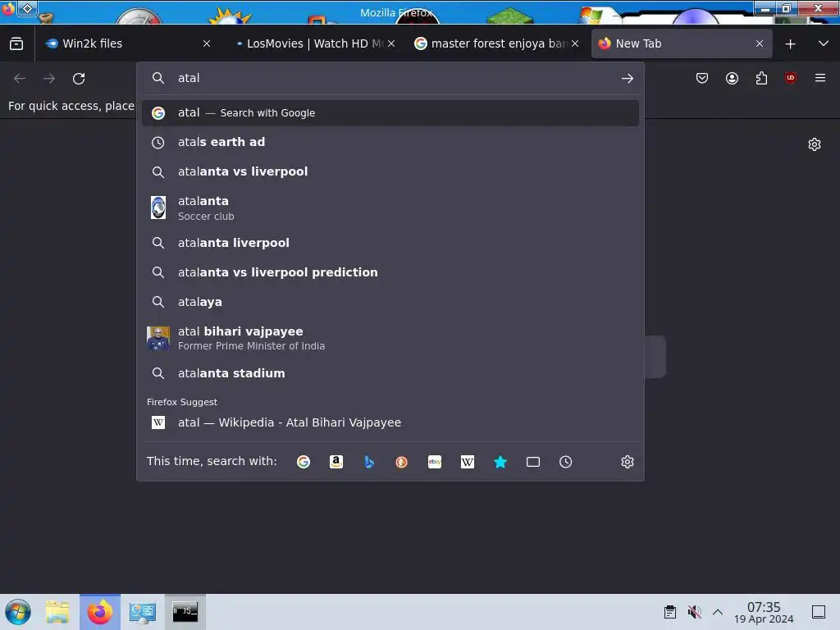Choose 'atalanta vs liverpool prediction' suggestion
This screenshot has width=840, height=630.
pos(390,272)
